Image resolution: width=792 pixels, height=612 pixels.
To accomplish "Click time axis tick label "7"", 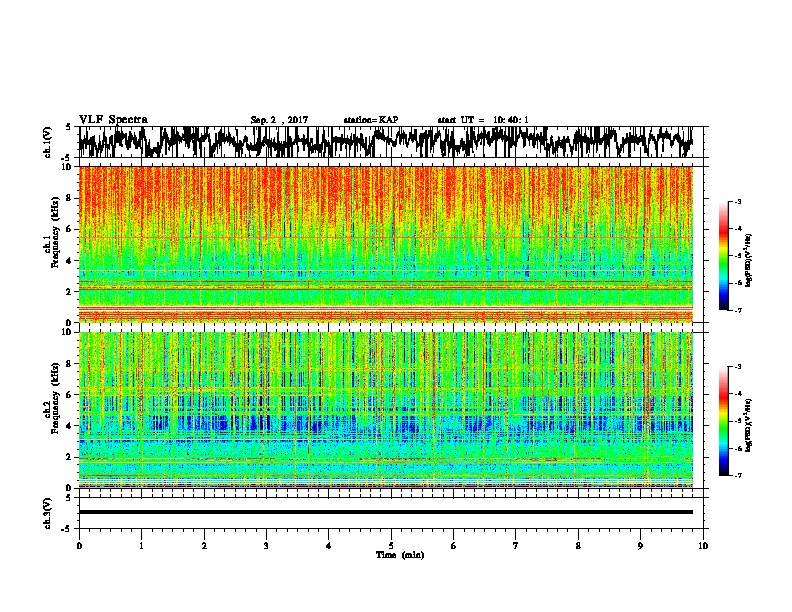I will [516, 546].
